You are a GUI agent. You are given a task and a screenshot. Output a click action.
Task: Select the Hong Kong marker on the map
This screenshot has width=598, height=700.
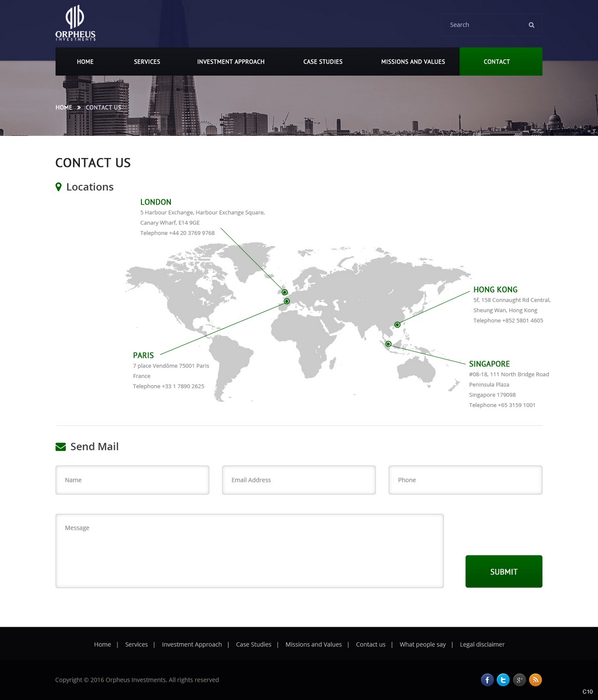tap(397, 324)
